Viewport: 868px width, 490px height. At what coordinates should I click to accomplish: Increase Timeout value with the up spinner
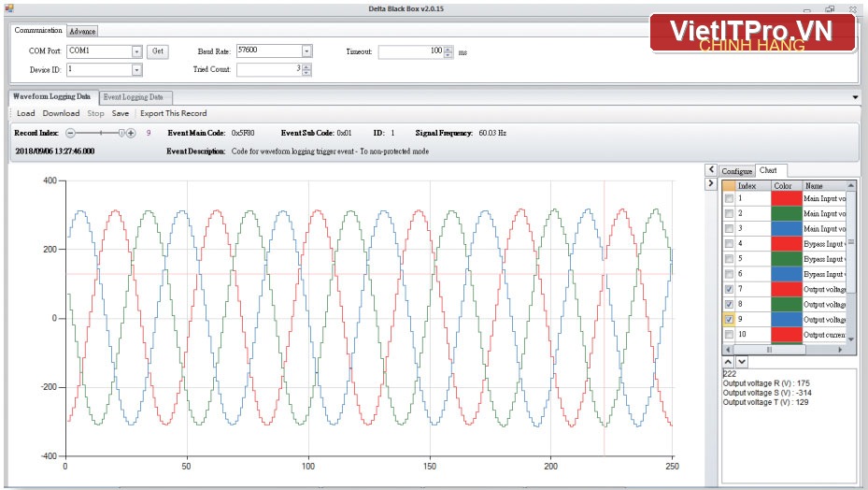pos(448,49)
